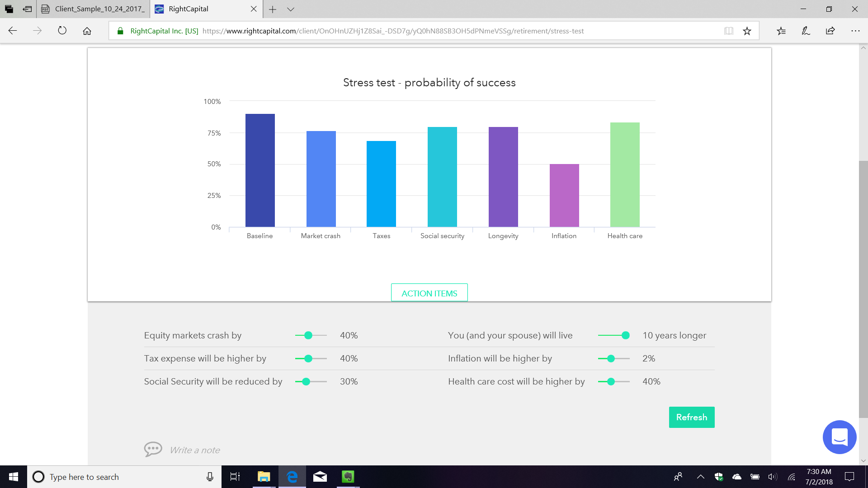This screenshot has width=868, height=488.
Task: Open Evernote from the taskbar
Action: (x=348, y=477)
